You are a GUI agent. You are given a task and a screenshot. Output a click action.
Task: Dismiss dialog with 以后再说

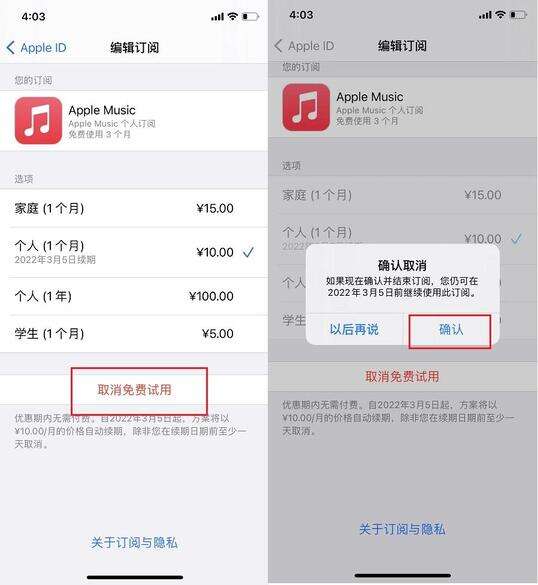point(354,329)
